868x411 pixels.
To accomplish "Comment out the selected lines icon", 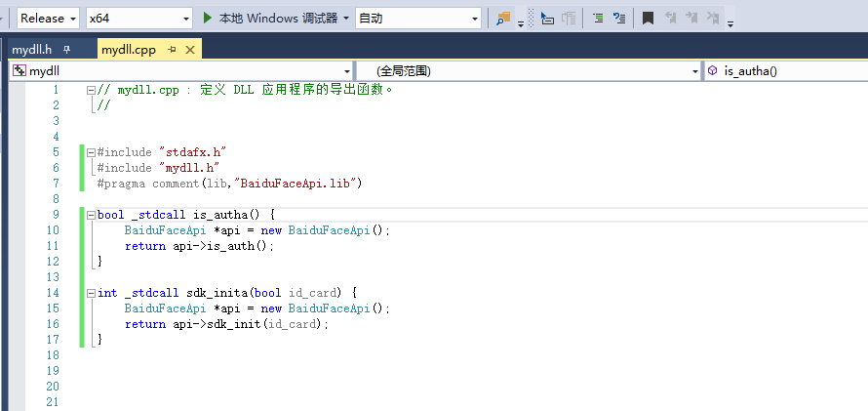I will click(x=598, y=19).
